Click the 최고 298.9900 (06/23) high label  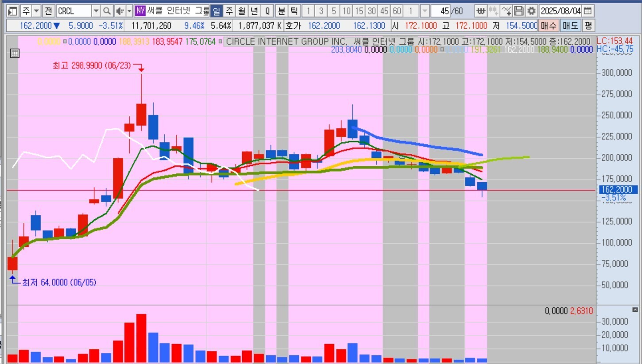[x=92, y=65]
